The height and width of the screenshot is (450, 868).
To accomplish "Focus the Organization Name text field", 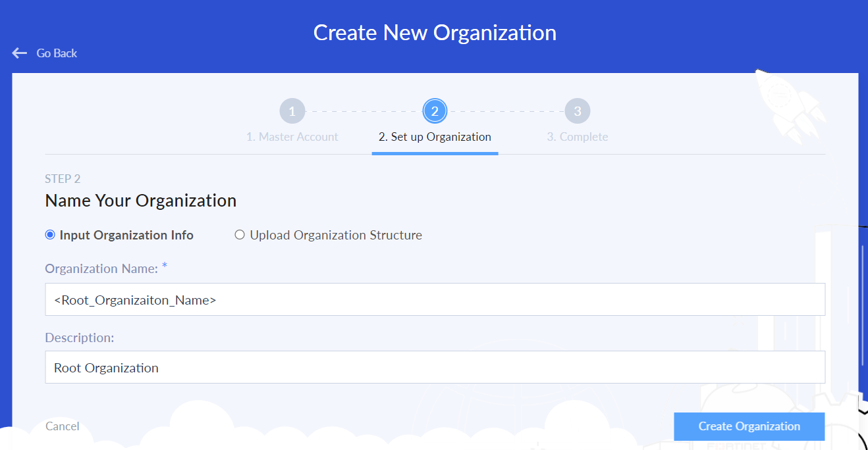I will [435, 300].
